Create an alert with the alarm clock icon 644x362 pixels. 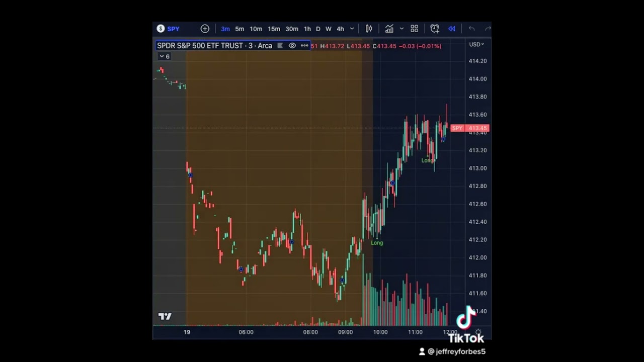pyautogui.click(x=435, y=29)
